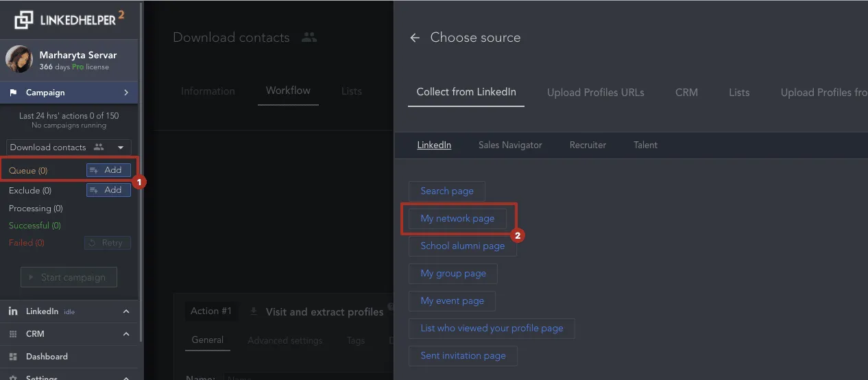Click the LinkedIn 'in' sidebar icon
868x380 pixels.
coord(13,311)
